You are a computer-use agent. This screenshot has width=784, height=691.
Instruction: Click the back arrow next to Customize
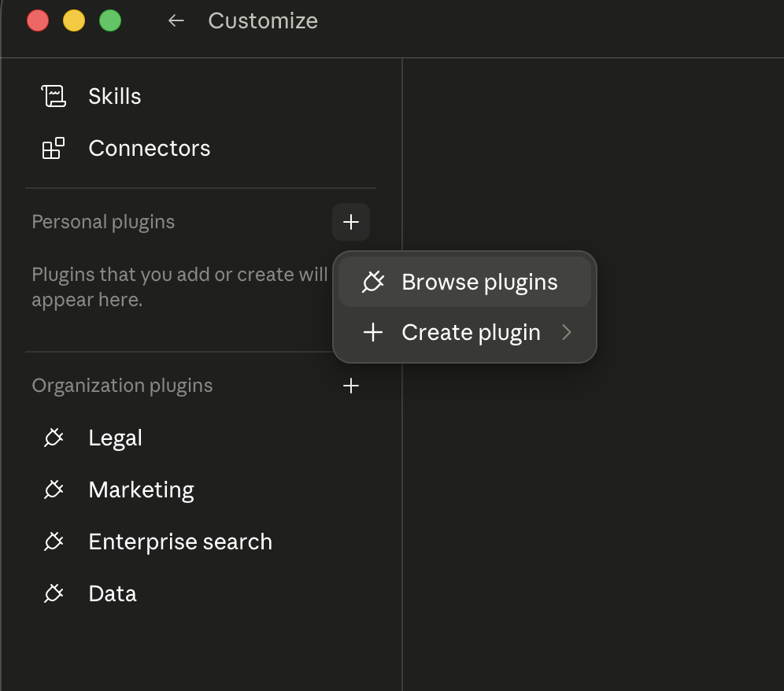point(176,20)
